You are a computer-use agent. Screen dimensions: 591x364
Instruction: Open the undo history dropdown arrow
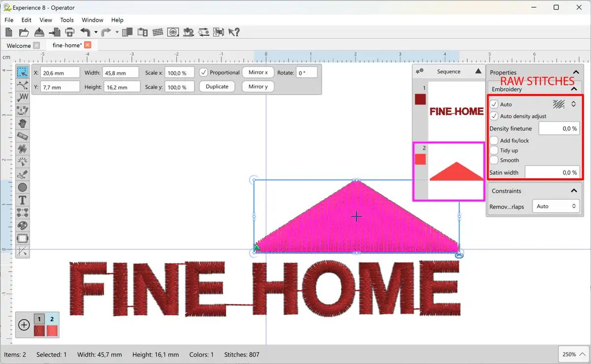pyautogui.click(x=96, y=33)
